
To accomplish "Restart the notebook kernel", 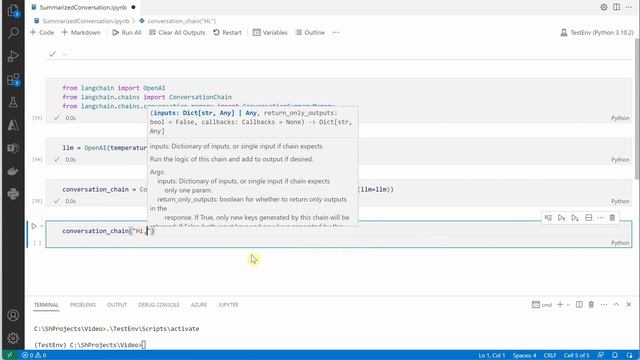I will [227, 32].
